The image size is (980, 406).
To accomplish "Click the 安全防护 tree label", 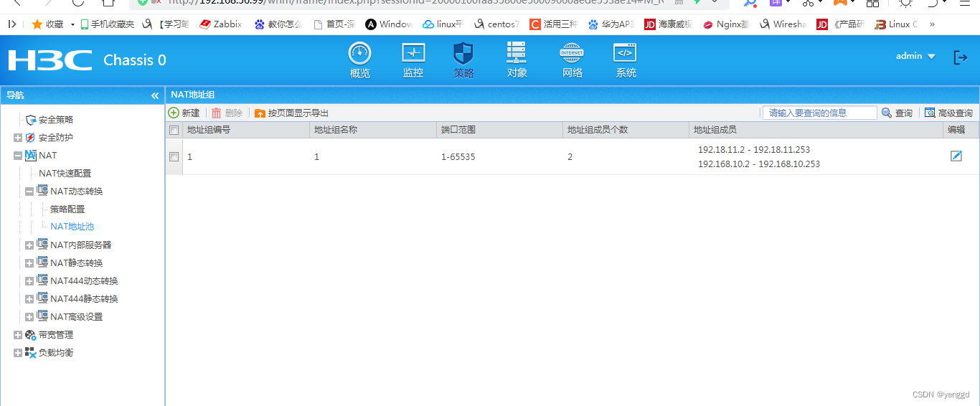I will tap(56, 138).
